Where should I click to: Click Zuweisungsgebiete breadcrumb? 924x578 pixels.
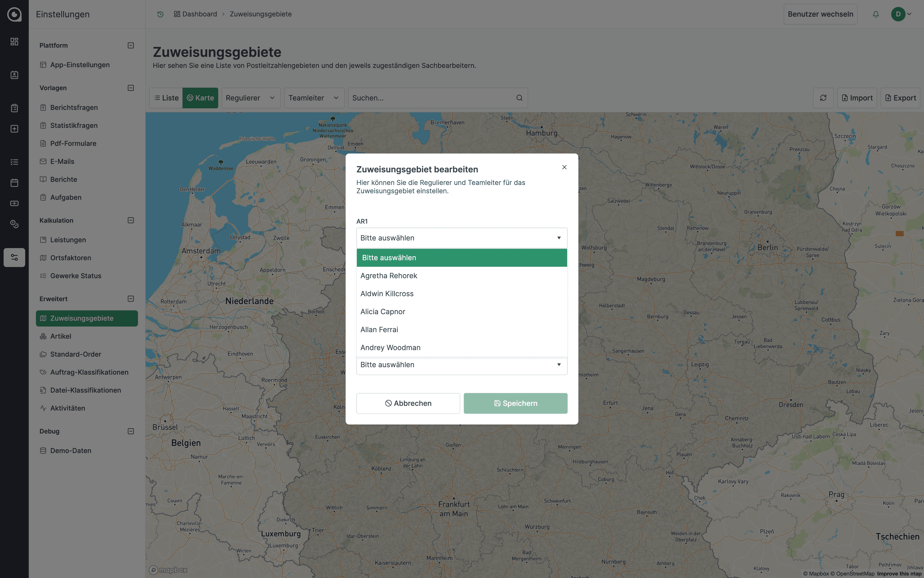point(261,14)
